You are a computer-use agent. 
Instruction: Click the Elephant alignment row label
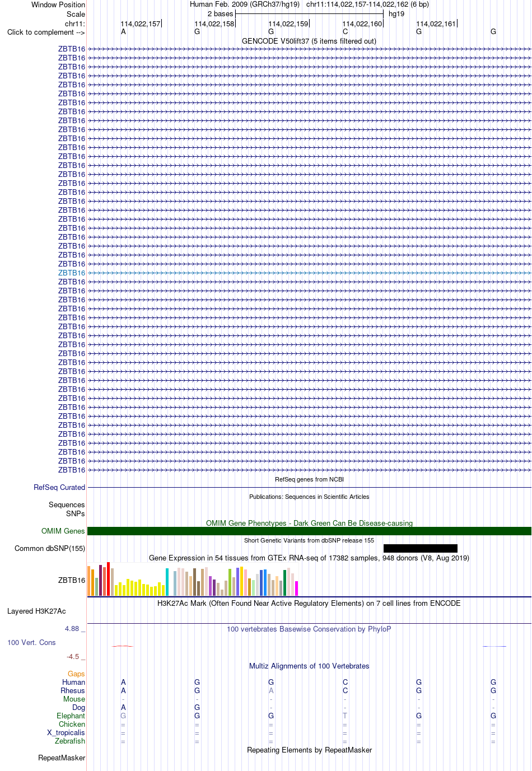click(x=71, y=716)
